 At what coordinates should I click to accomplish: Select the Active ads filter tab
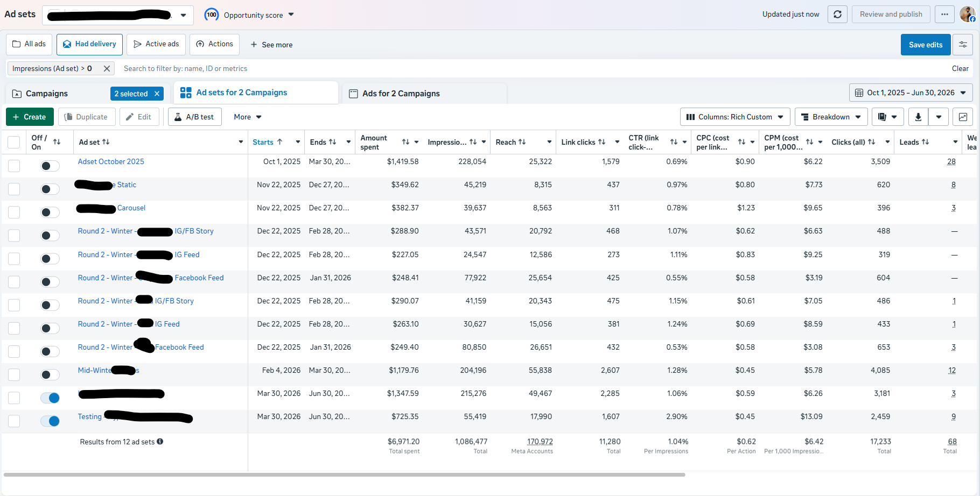[x=156, y=44]
